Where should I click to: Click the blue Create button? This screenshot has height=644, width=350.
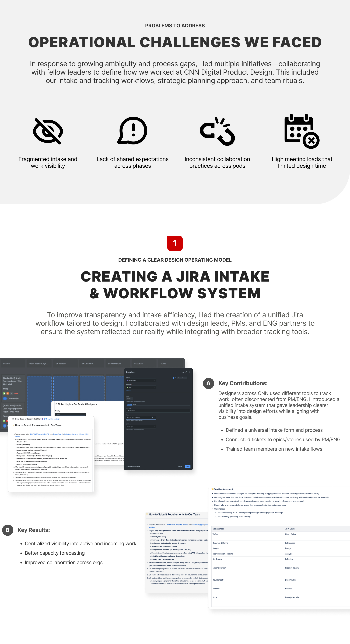point(187,466)
